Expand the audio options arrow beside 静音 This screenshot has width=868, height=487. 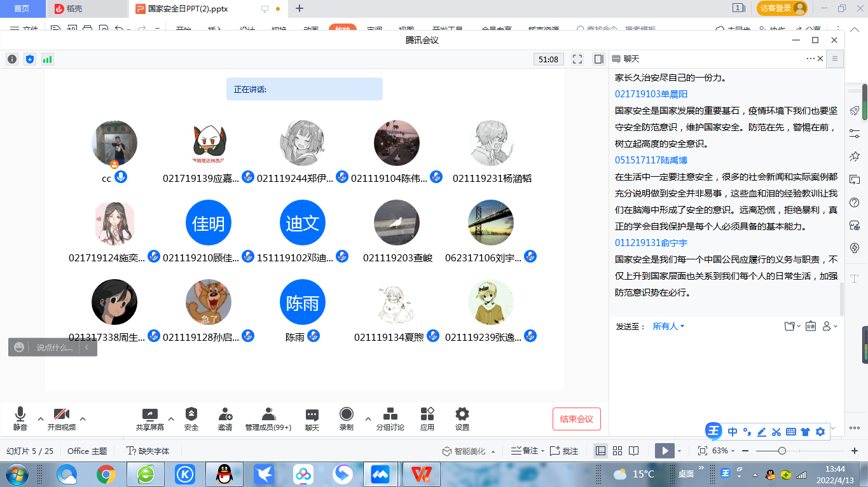click(41, 419)
